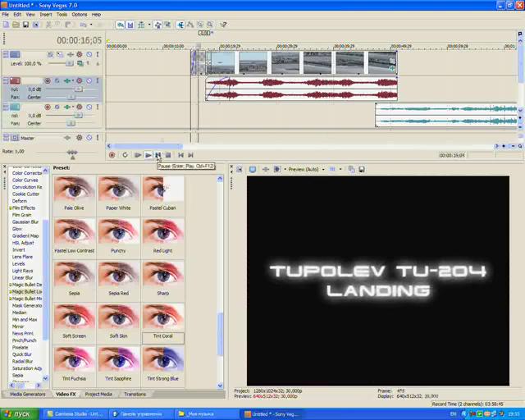Viewport: 525px width, 420px height.
Task: Switch to the Transitions tab
Action: click(135, 395)
